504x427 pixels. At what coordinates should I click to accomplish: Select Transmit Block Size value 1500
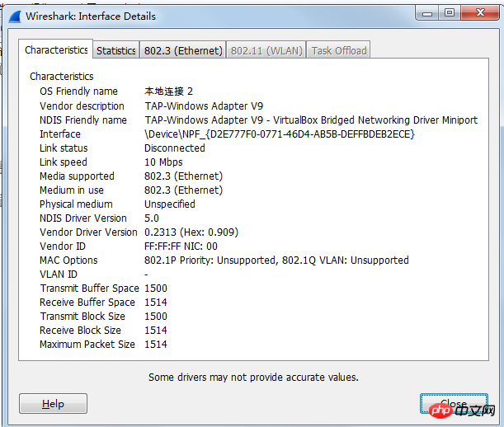156,317
